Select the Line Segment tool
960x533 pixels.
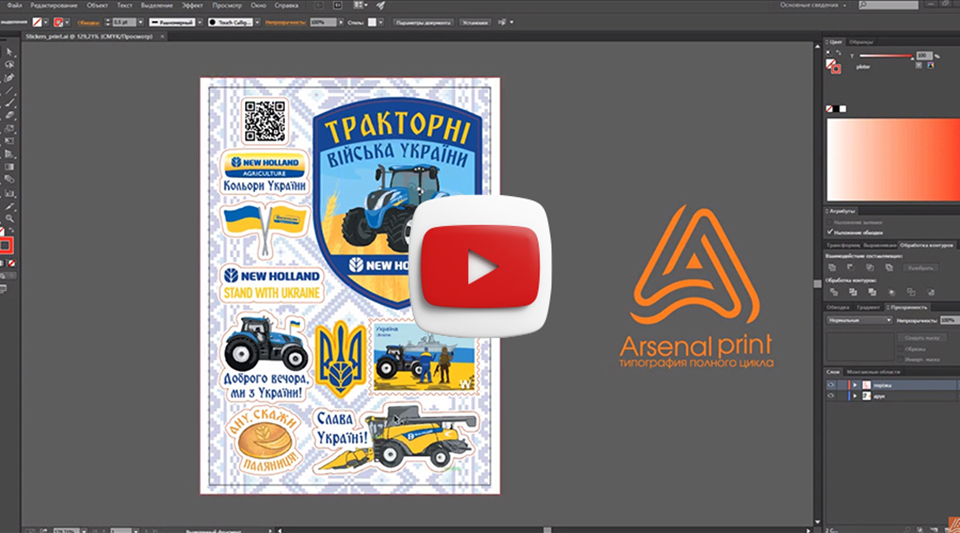(9, 90)
